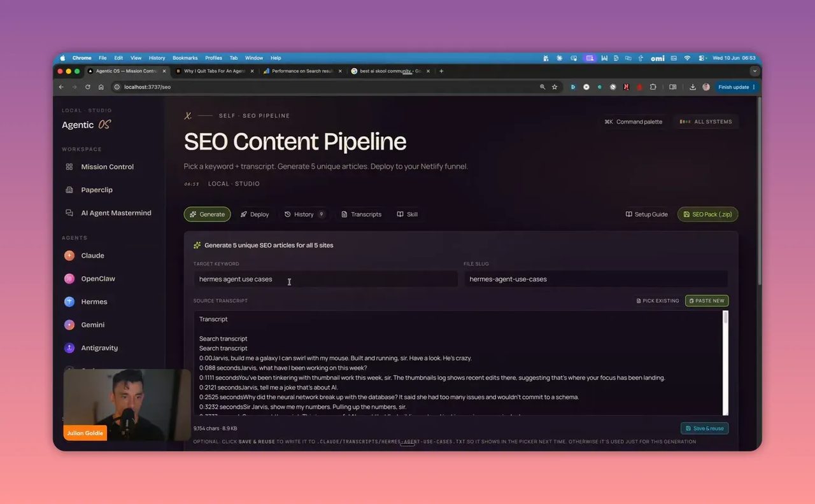Switch to the Transcripts tab

tap(361, 214)
